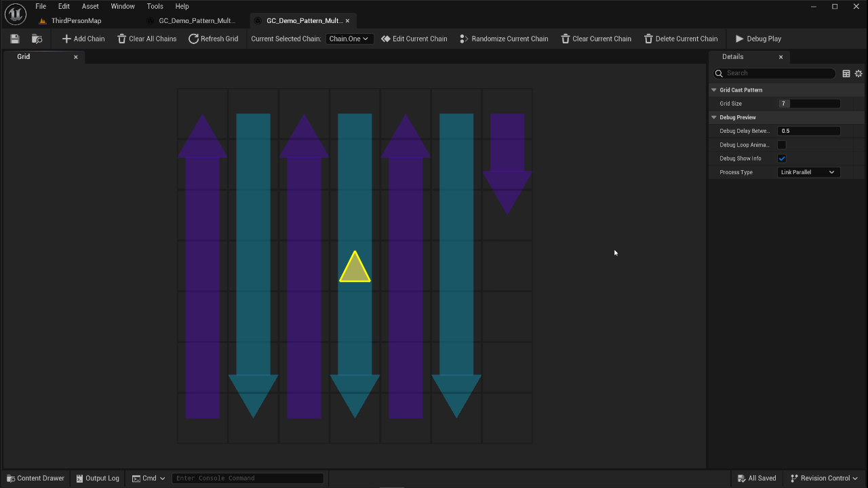Open Details property matrix grid icon
This screenshot has width=868, height=488.
tap(846, 73)
